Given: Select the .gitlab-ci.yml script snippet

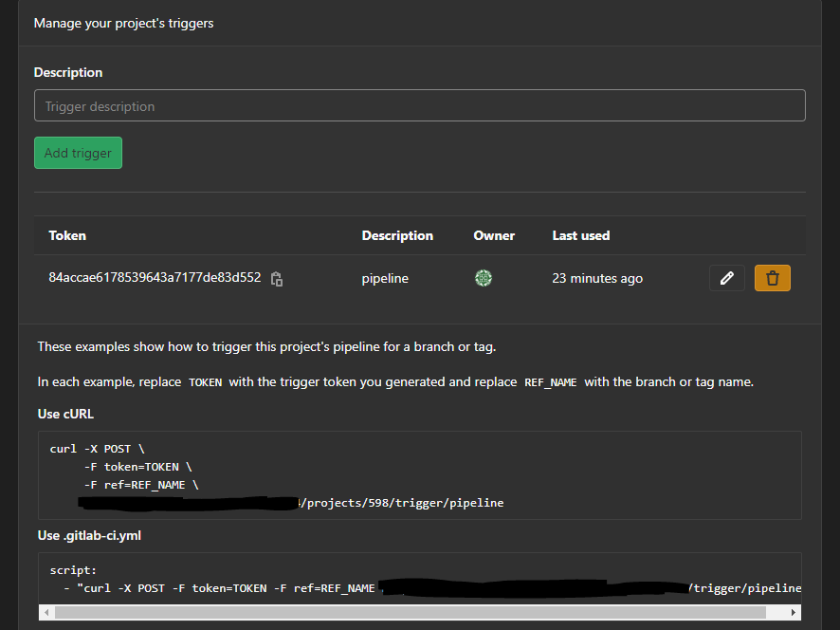Looking at the screenshot, I should [417, 579].
